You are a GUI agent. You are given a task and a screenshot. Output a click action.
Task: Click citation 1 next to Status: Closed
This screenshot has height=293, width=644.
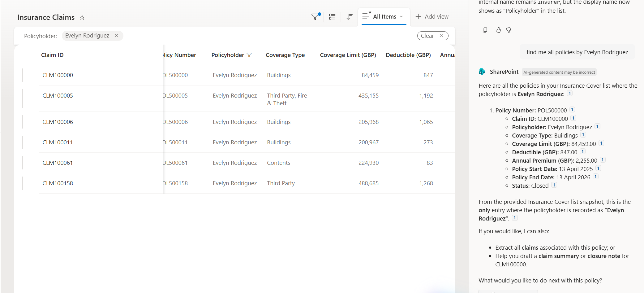554,185
